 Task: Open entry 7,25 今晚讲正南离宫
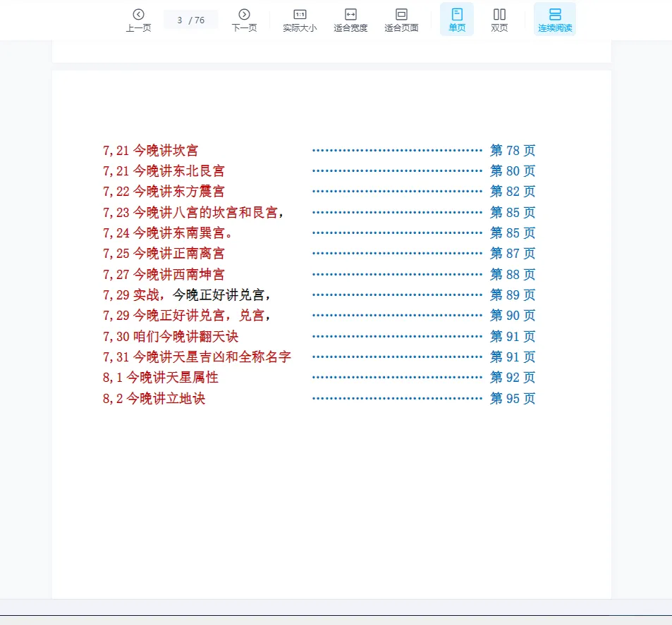(x=164, y=253)
